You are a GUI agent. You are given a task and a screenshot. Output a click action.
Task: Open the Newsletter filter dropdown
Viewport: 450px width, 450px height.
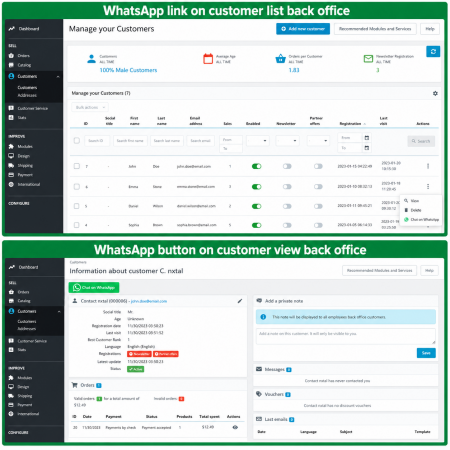(287, 141)
